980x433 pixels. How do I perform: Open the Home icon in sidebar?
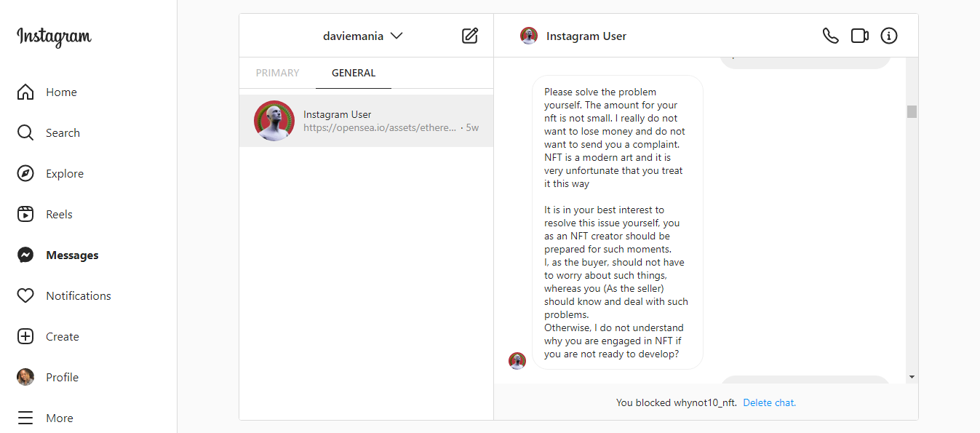[25, 92]
